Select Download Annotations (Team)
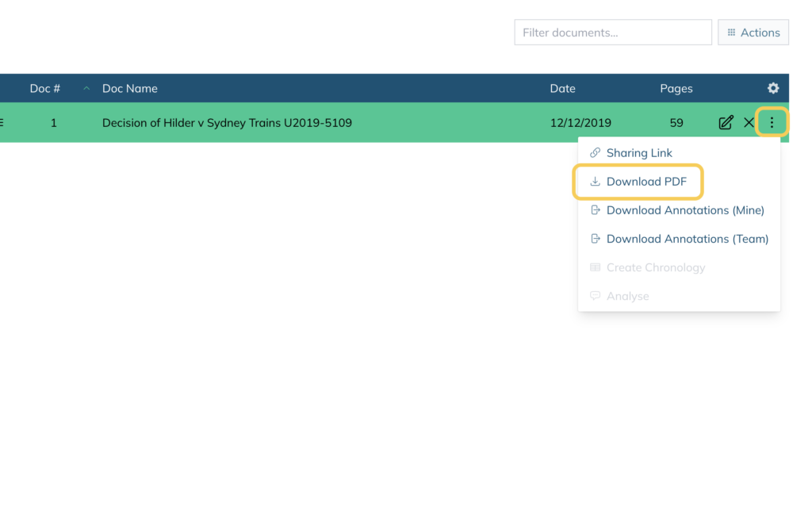812x522 pixels. tap(679, 239)
